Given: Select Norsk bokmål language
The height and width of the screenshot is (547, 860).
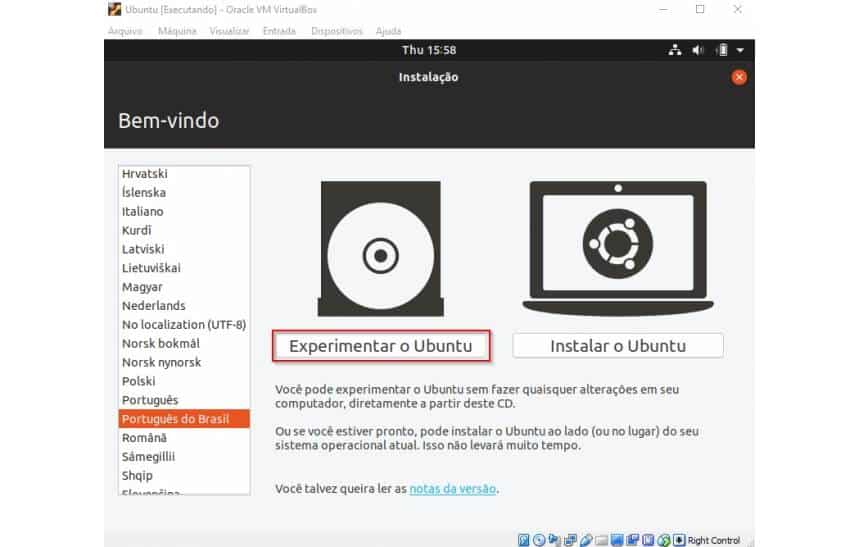Looking at the screenshot, I should point(184,343).
